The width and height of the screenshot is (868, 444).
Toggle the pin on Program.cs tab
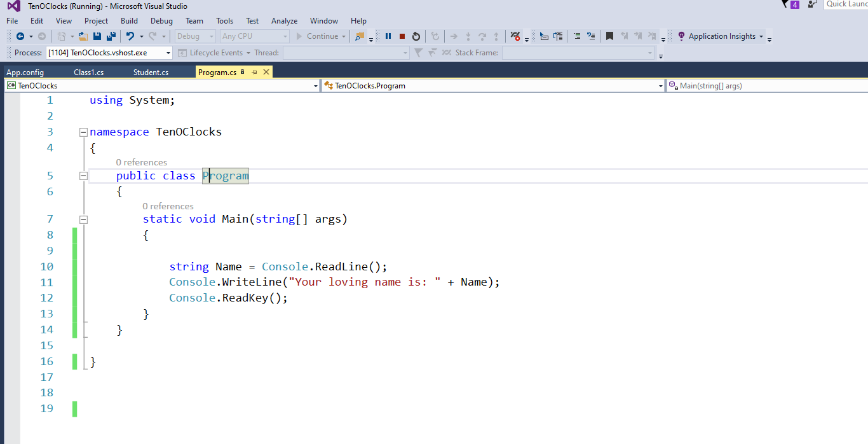[x=254, y=73]
